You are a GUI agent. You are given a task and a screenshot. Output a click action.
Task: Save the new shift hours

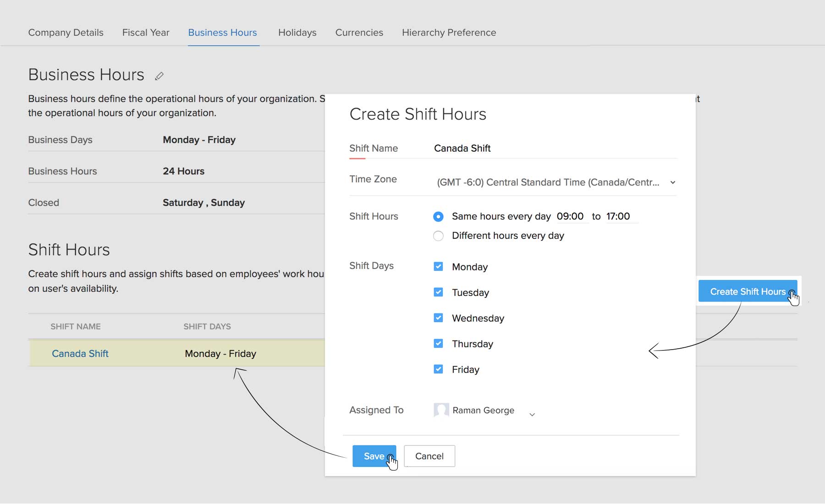(374, 456)
